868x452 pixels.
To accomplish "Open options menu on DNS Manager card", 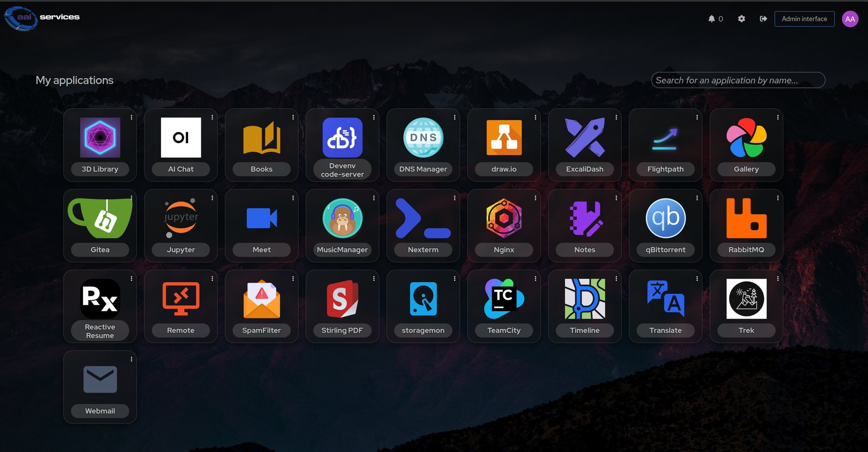I will click(x=455, y=117).
